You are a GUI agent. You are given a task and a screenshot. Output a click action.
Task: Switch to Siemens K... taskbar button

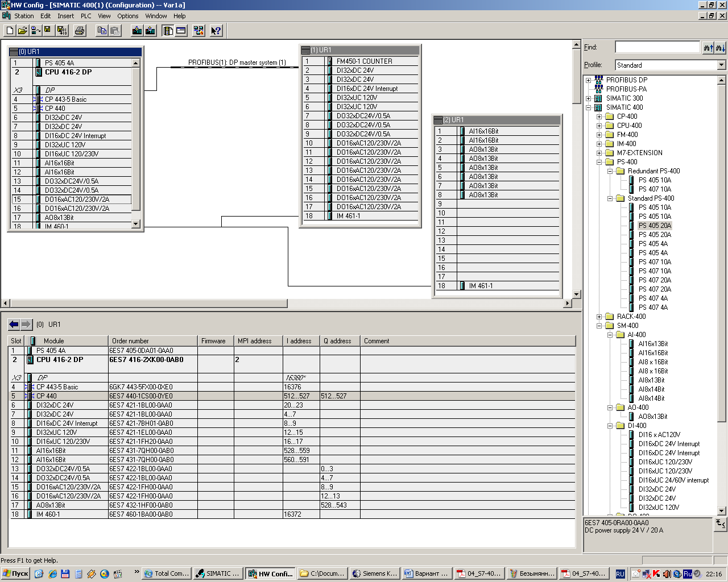coord(374,573)
